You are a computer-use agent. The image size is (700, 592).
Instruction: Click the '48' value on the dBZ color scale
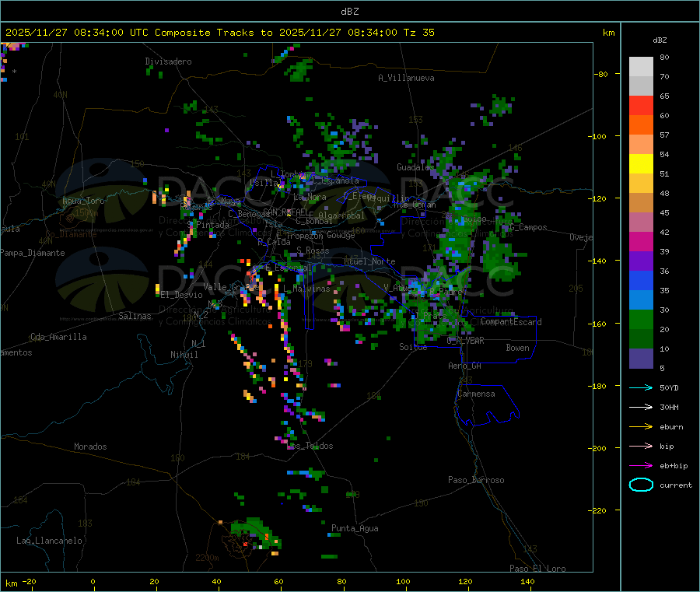pos(664,194)
